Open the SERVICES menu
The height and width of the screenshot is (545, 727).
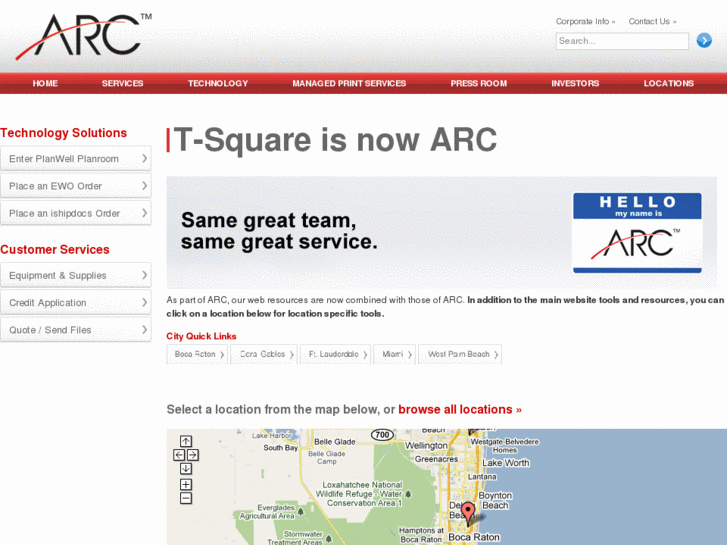[x=122, y=83]
